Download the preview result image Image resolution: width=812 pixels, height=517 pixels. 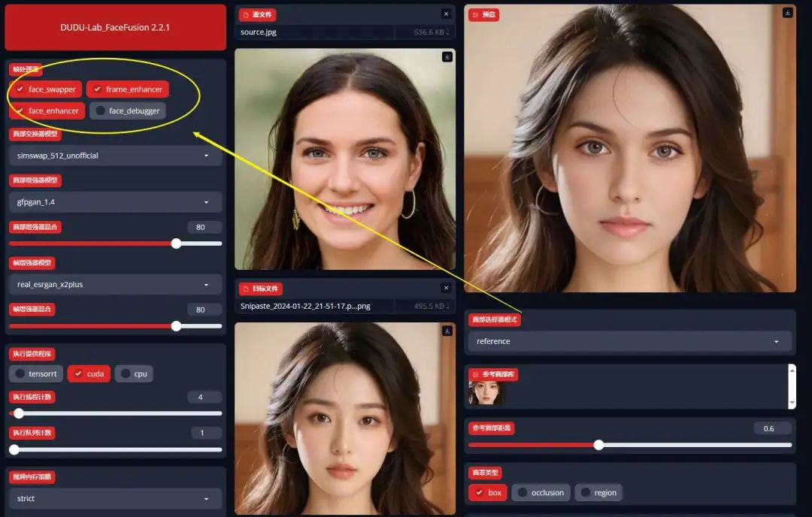[787, 13]
